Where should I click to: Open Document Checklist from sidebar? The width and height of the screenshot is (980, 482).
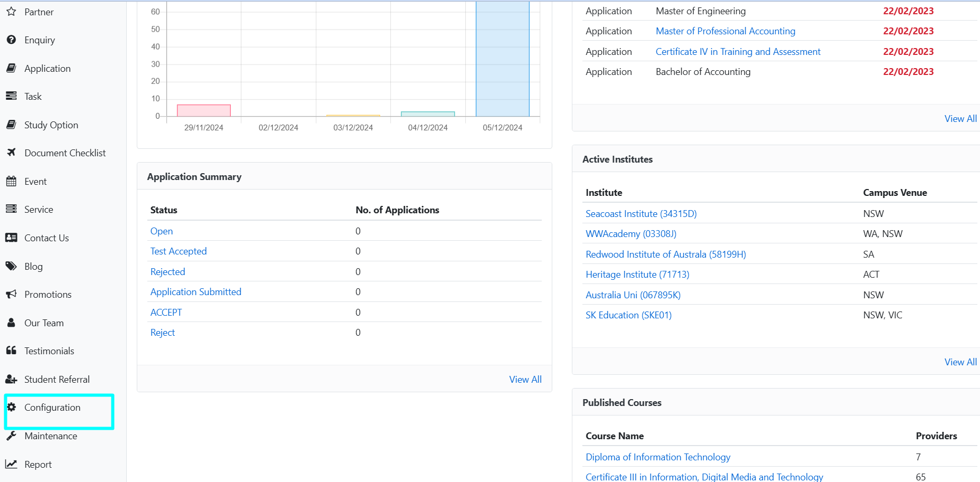(x=65, y=153)
